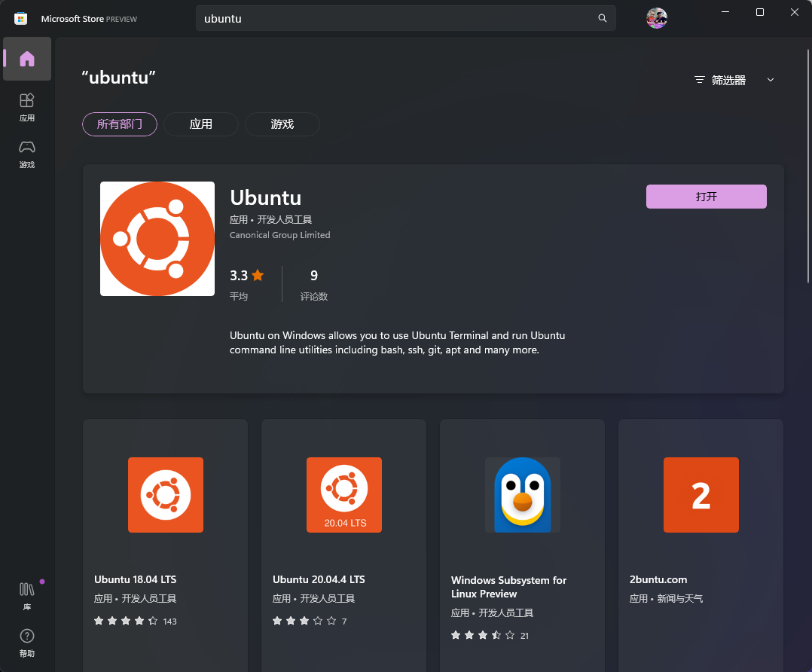Viewport: 812px width, 672px height.
Task: Click the 9 评论数 review count
Action: click(314, 283)
